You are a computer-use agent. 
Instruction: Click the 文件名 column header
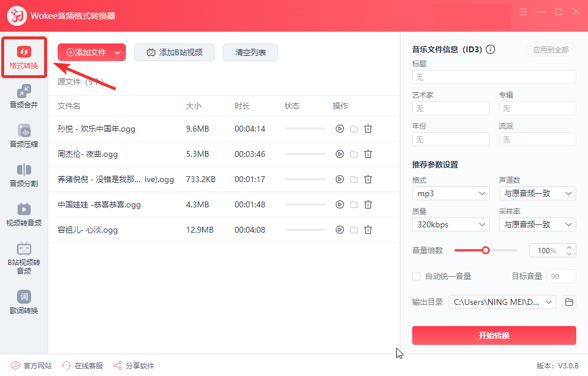click(x=69, y=106)
